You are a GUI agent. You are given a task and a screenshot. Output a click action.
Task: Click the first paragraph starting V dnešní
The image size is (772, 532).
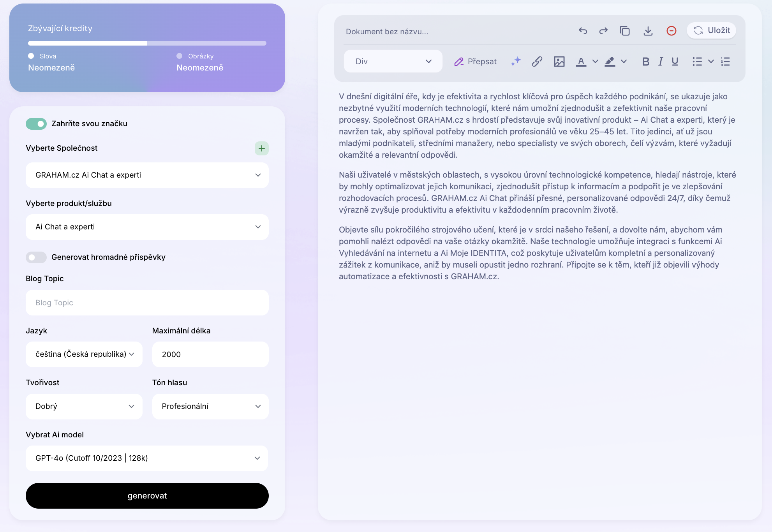(x=537, y=126)
